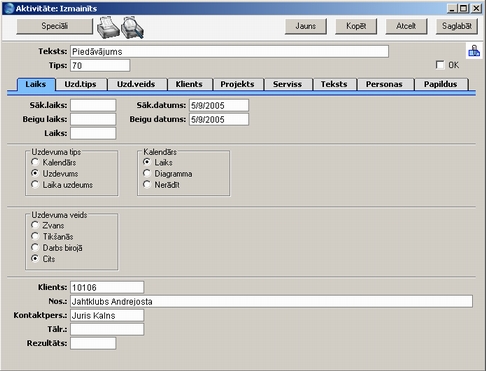Switch to the Personas tab
486x371 pixels.
pyautogui.click(x=384, y=84)
